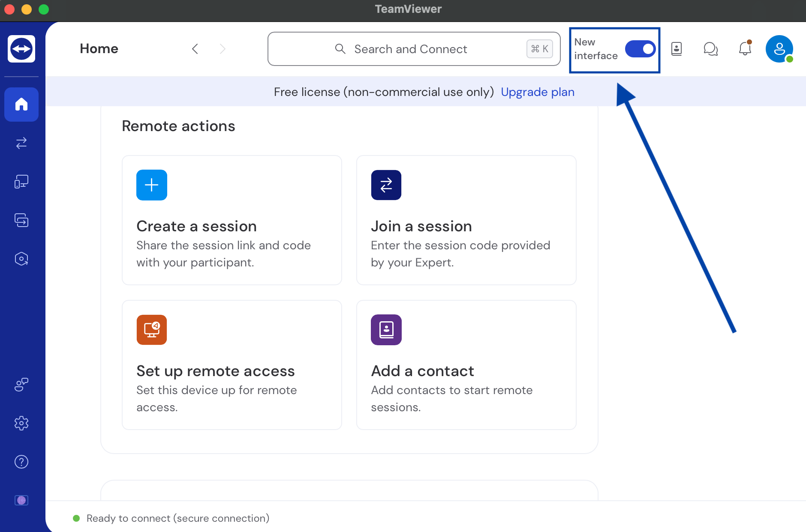Open the Add a contact card
The height and width of the screenshot is (532, 806).
pos(466,365)
